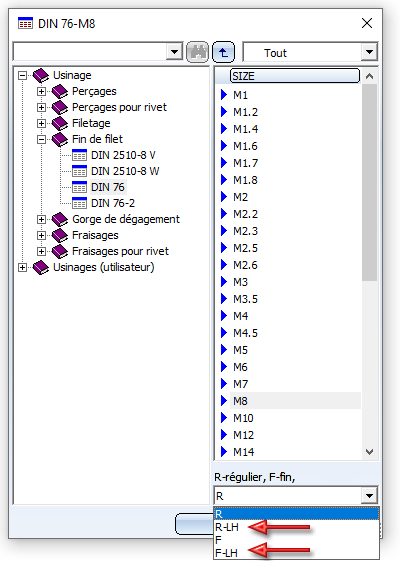This screenshot has height=561, width=400.
Task: Click the DIN 2510-8 V table icon
Action: click(x=79, y=155)
